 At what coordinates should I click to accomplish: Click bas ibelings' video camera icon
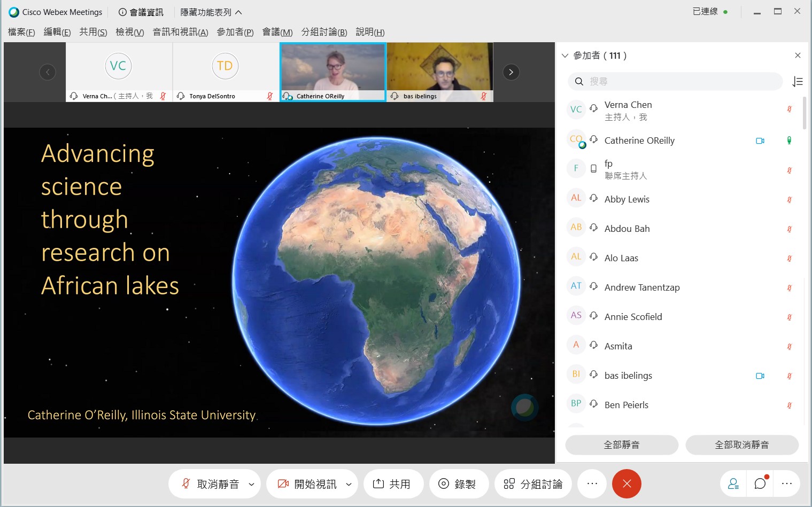point(760,376)
